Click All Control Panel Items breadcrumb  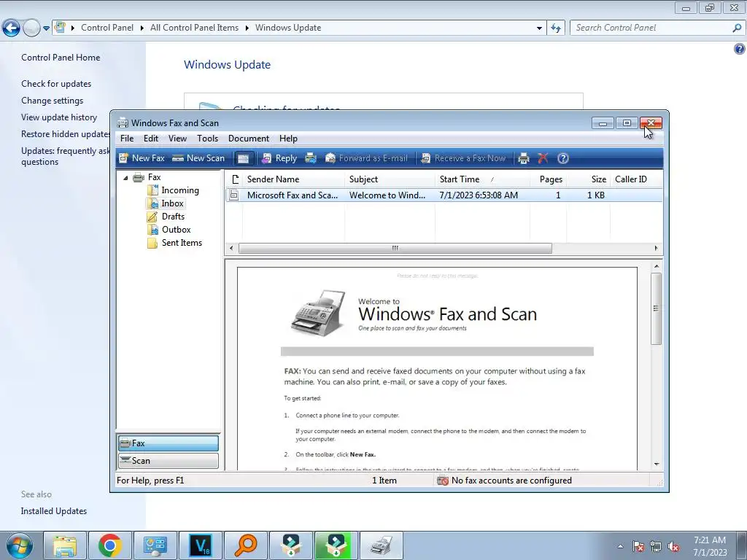(x=194, y=28)
